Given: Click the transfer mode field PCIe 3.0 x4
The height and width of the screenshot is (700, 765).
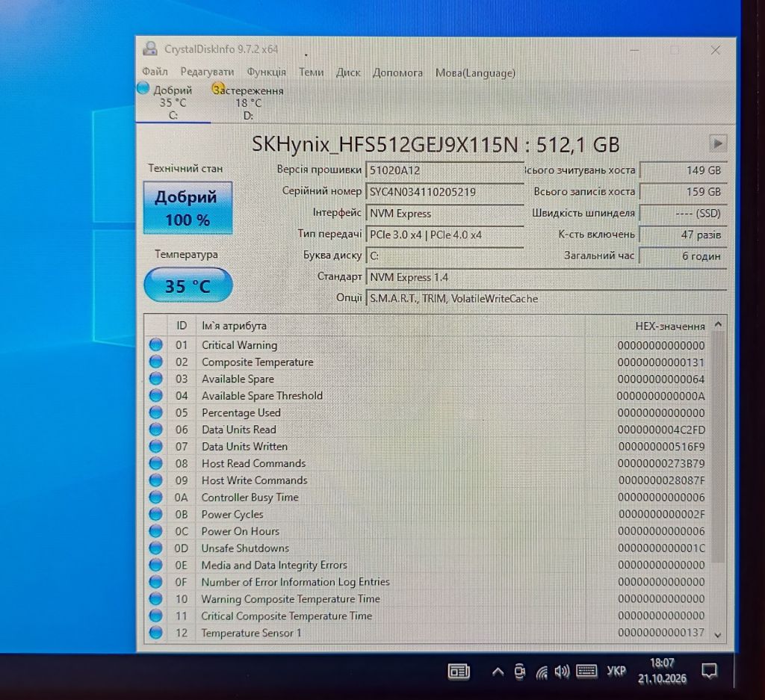Looking at the screenshot, I should click(445, 235).
